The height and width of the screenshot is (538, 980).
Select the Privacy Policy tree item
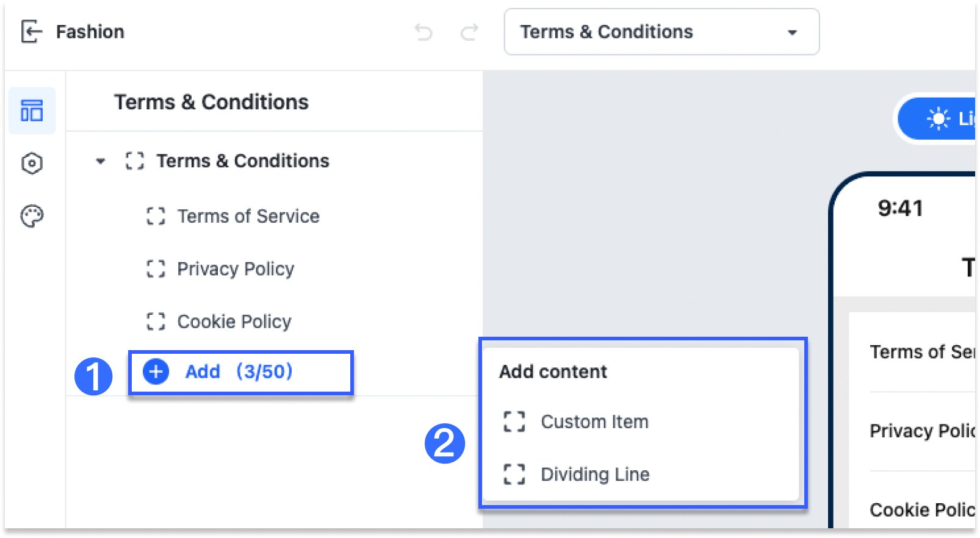coord(236,268)
